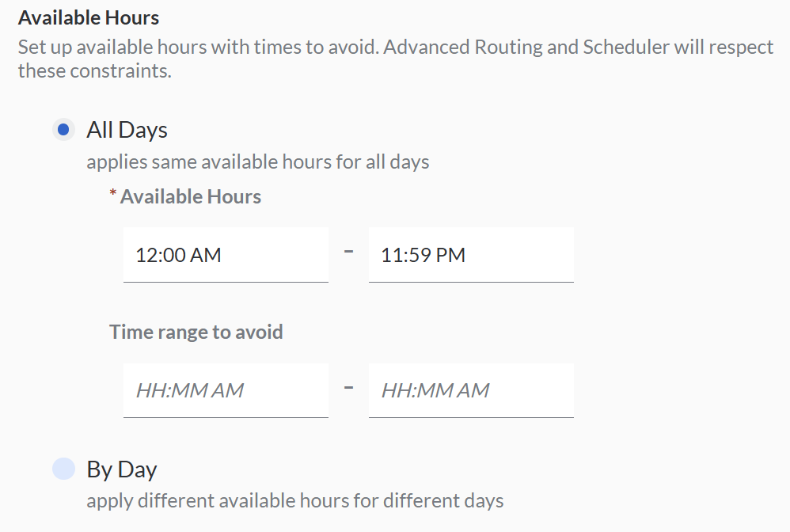This screenshot has width=790, height=532.
Task: Select the All Days radio button
Action: click(x=63, y=129)
